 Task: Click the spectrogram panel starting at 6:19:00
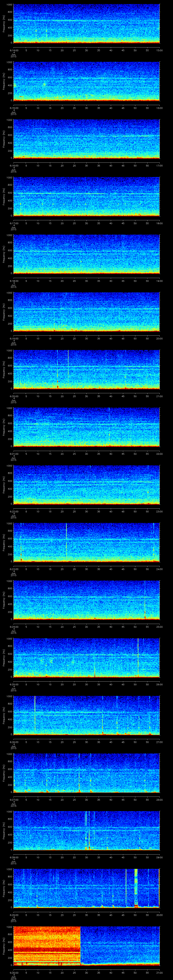pos(86,312)
